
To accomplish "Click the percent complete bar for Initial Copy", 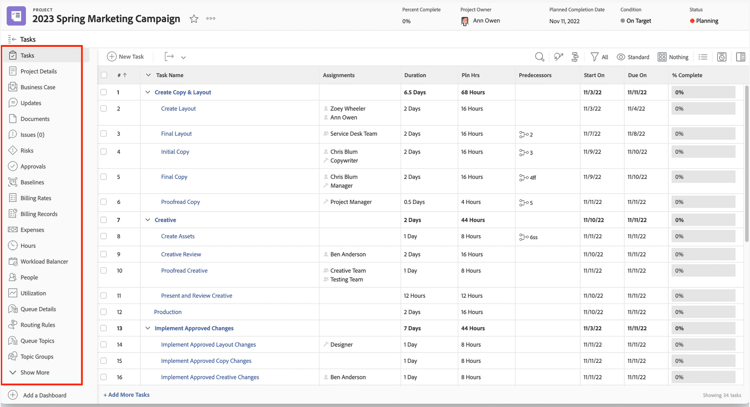I will point(704,152).
